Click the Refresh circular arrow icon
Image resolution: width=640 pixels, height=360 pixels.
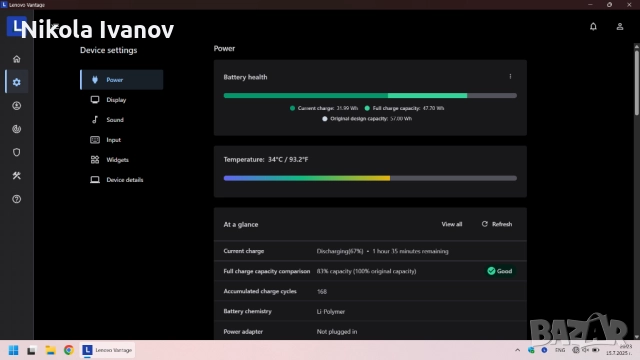click(x=484, y=224)
